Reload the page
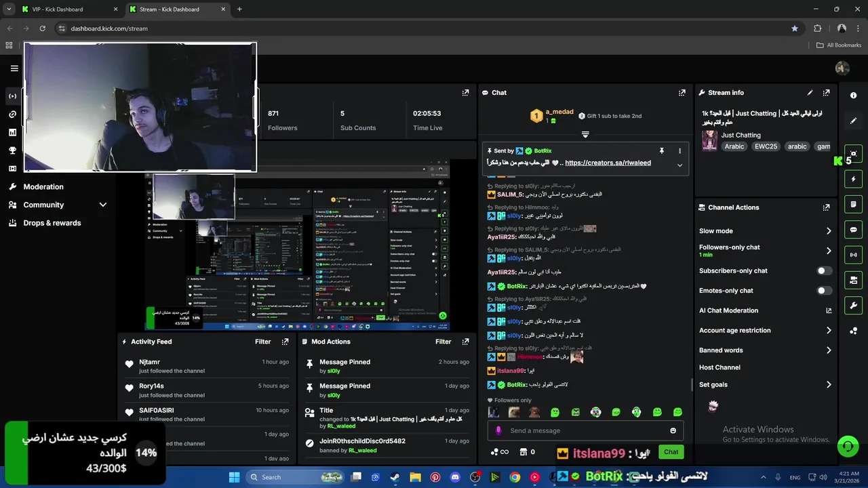The height and width of the screenshot is (488, 868). coord(43,28)
